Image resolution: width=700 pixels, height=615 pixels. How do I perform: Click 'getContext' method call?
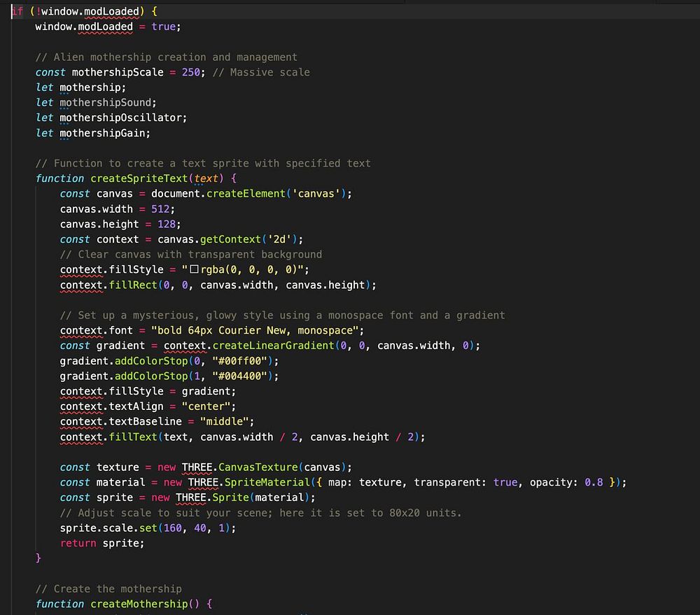pos(230,239)
